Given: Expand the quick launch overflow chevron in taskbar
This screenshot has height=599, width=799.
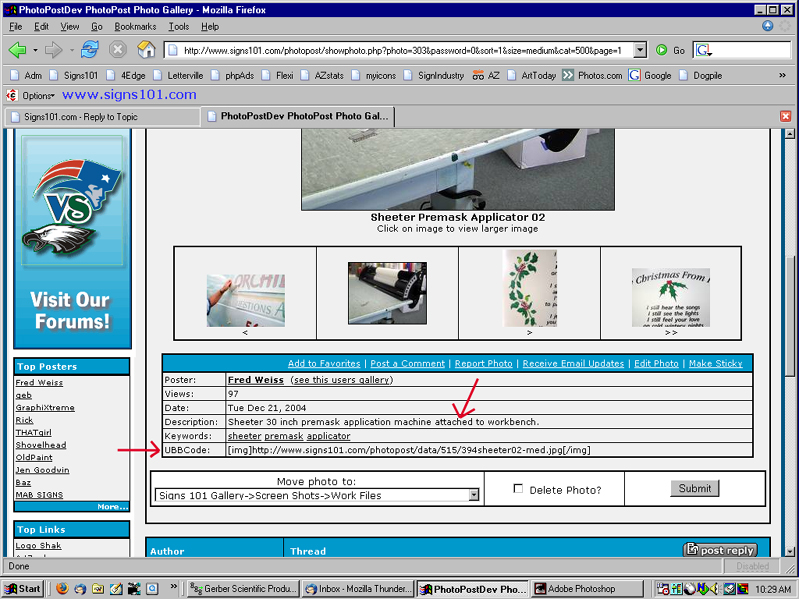Looking at the screenshot, I should tap(173, 587).
